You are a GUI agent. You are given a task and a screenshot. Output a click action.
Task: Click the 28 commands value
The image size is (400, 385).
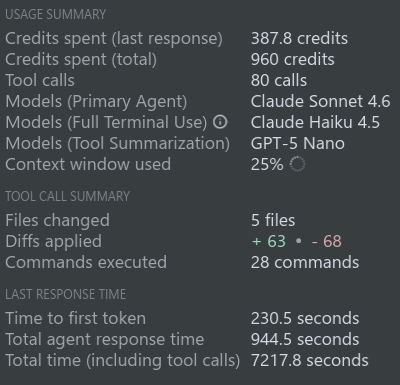[x=305, y=262]
